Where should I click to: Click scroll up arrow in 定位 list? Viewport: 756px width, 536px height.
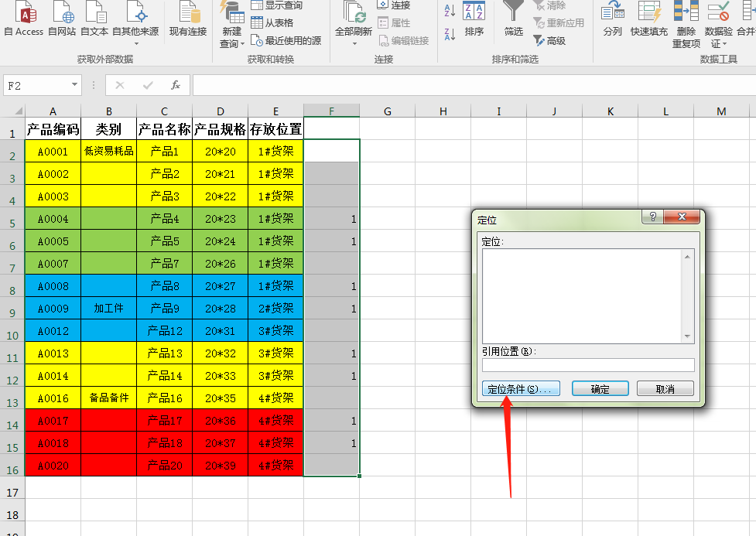[688, 257]
